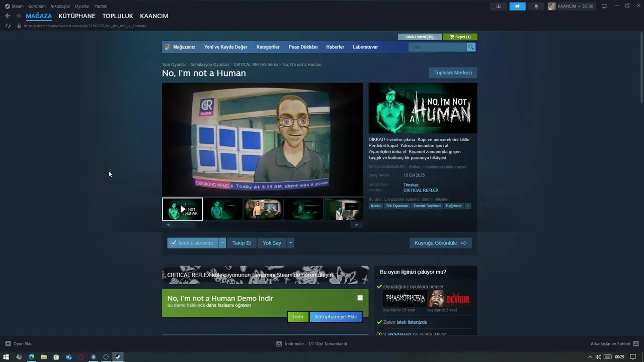The image size is (644, 362).
Task: Select the man-with-window screenshot thumbnail
Action: 263,209
